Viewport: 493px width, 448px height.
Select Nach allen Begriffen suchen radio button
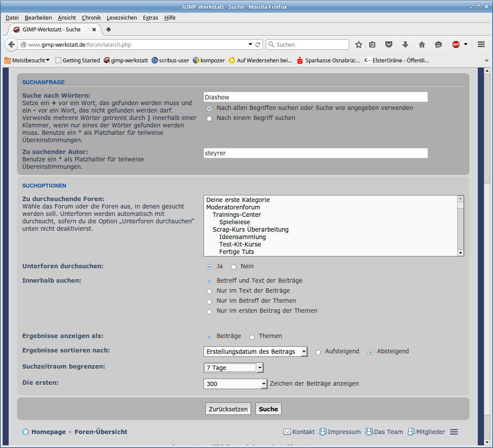point(209,109)
